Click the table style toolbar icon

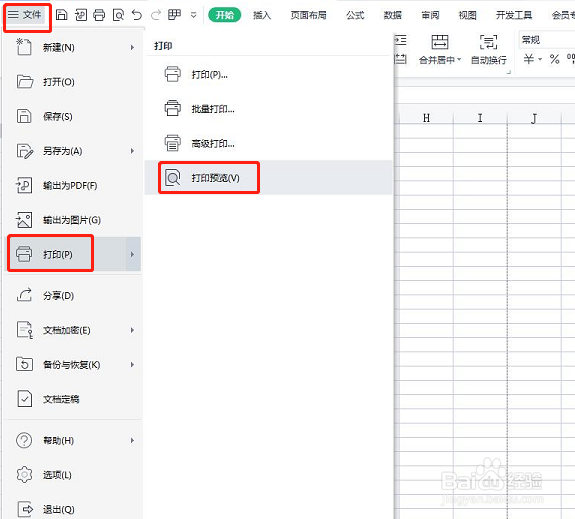(175, 15)
